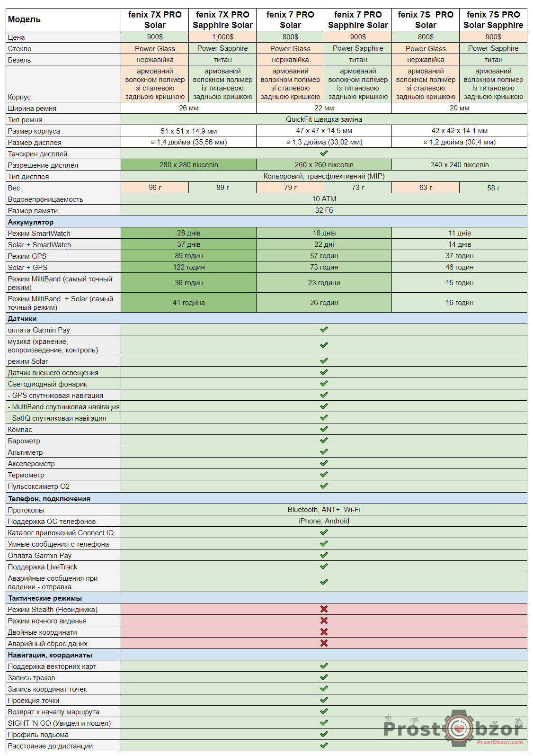Click the fenix 7X PRO Solar column header
This screenshot has height=756, width=533.
click(x=155, y=20)
